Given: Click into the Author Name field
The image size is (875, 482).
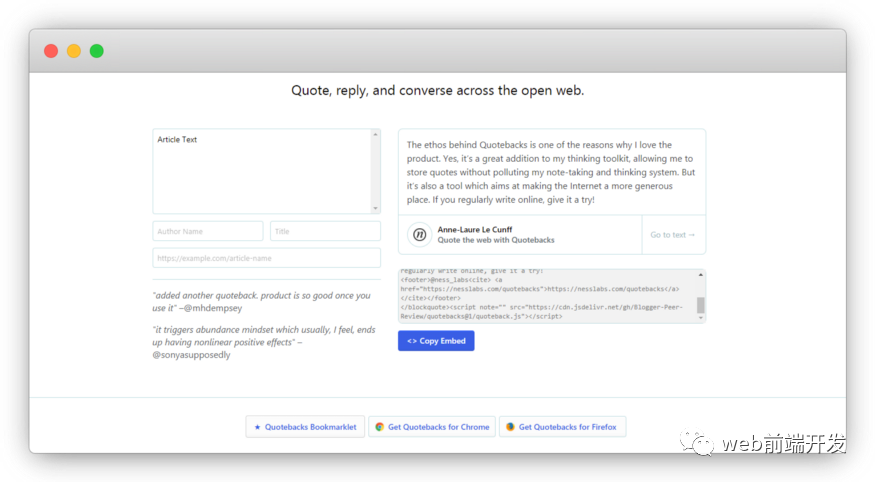Looking at the screenshot, I should point(208,231).
